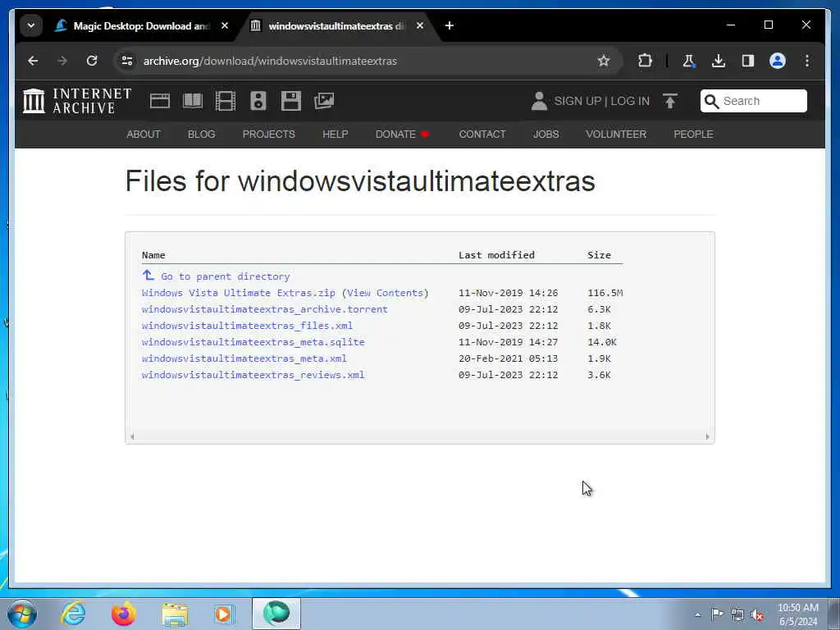Click the SIGN UP link
840x630 pixels.
(x=577, y=101)
